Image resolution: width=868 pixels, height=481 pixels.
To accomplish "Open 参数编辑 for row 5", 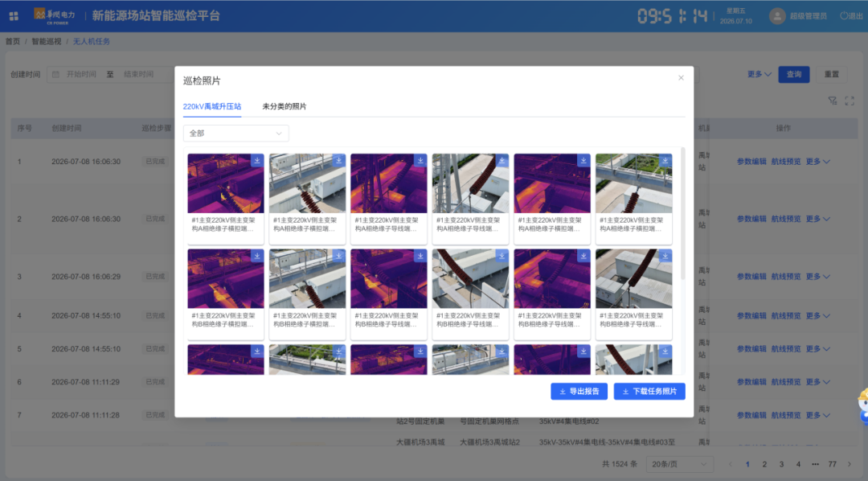I will click(751, 349).
